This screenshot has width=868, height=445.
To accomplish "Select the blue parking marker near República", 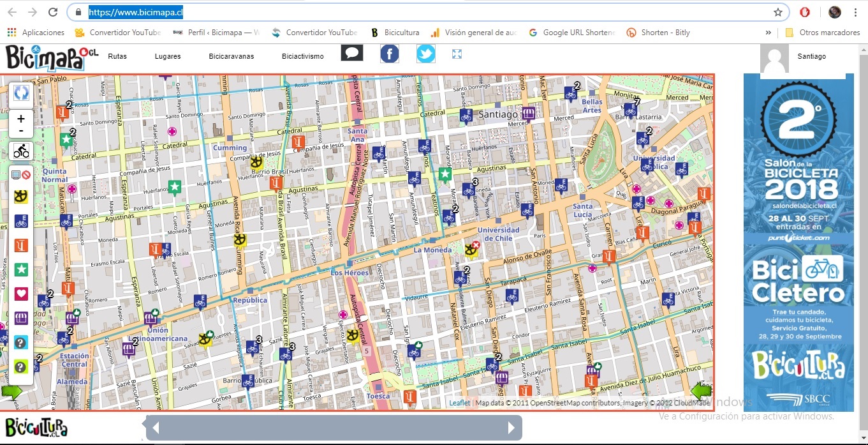I will (x=200, y=302).
